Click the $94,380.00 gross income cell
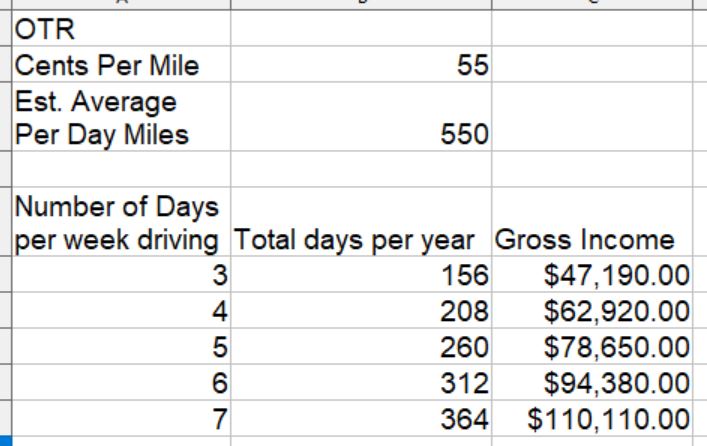The image size is (707, 446). pyautogui.click(x=591, y=382)
